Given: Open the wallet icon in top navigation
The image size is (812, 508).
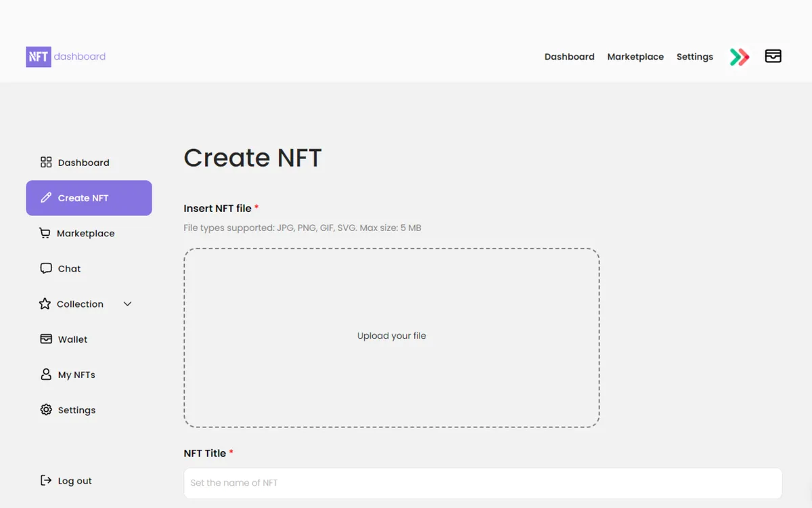Looking at the screenshot, I should point(773,56).
